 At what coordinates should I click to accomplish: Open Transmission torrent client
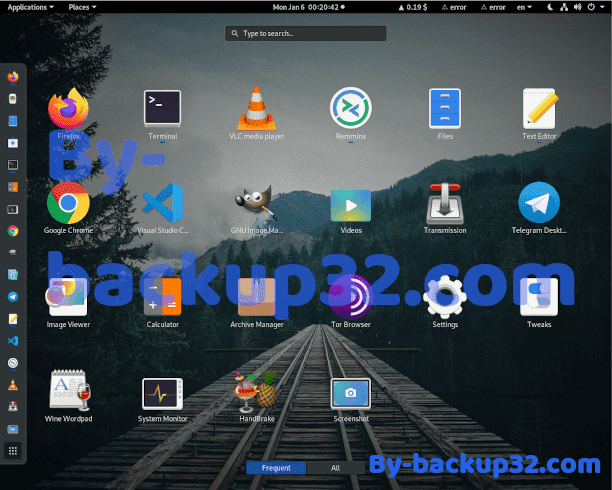click(x=445, y=204)
